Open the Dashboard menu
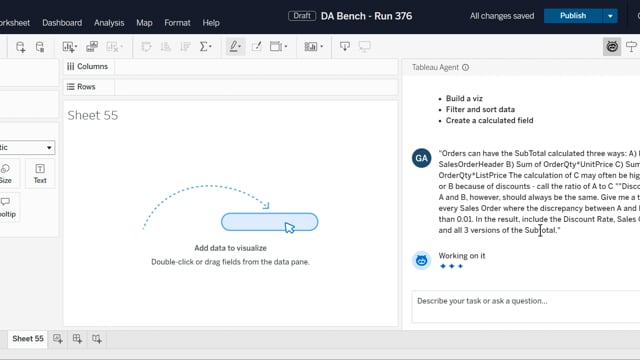 click(62, 23)
